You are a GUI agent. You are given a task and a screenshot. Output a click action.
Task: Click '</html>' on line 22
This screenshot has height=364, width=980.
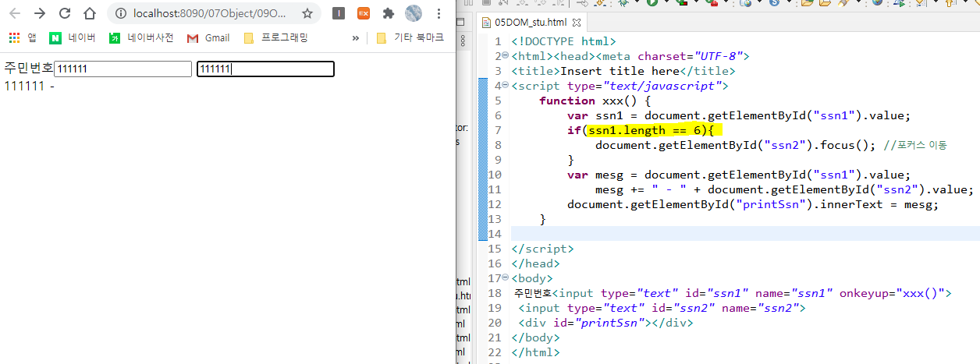tap(535, 352)
